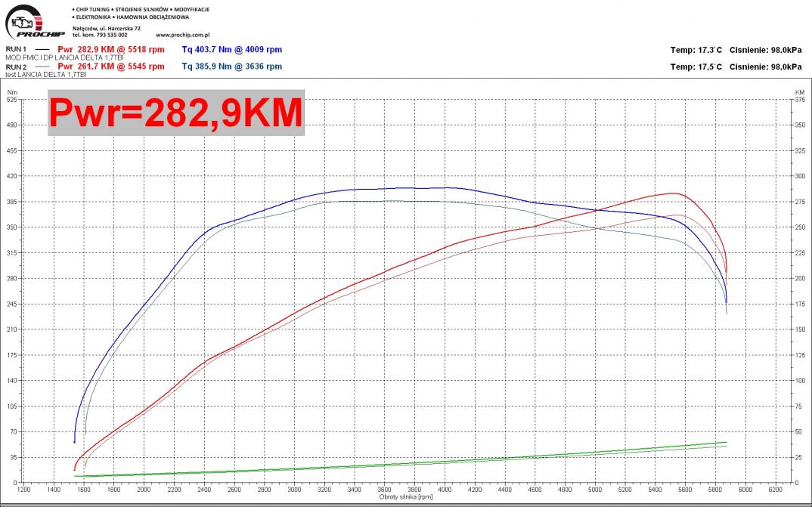Click the PROCHIP logo
Image resolution: width=812 pixels, height=507 pixels.
(x=34, y=22)
